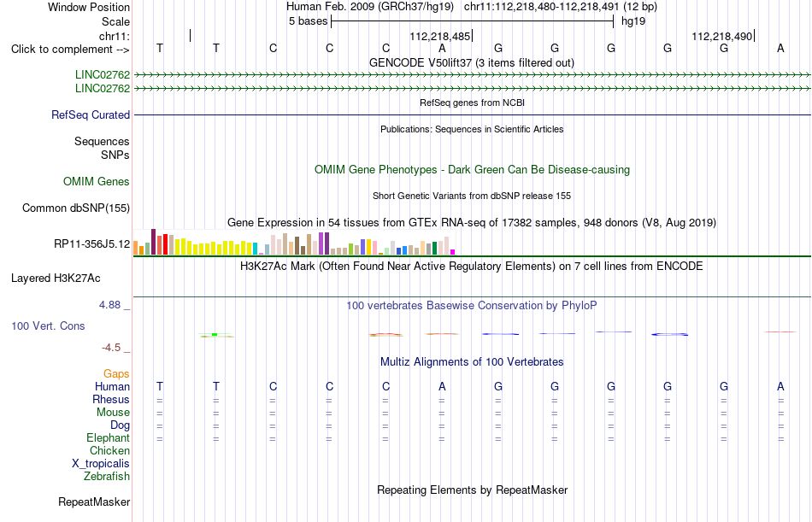The width and height of the screenshot is (812, 522).
Task: Open GENCODE V50lift37 track title
Action: pyautogui.click(x=472, y=62)
